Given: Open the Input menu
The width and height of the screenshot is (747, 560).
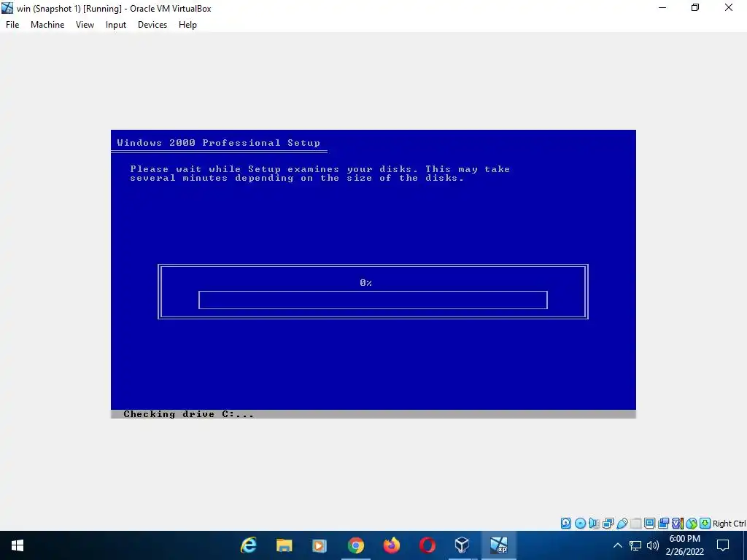Looking at the screenshot, I should coord(116,25).
